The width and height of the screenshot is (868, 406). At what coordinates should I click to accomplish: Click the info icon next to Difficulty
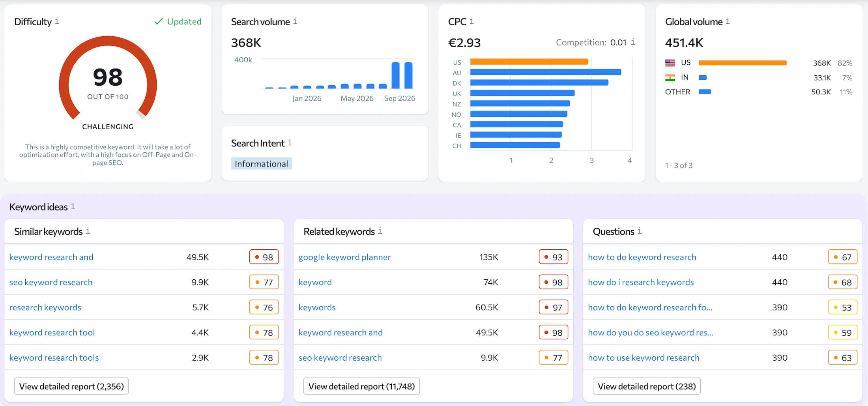pos(57,21)
